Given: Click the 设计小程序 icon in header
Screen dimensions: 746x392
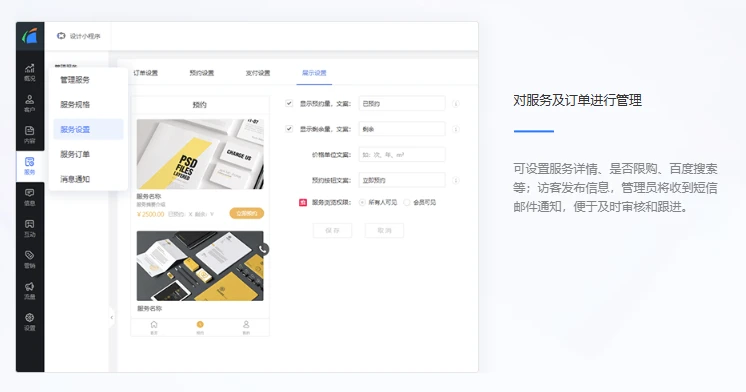Looking at the screenshot, I should click(61, 36).
